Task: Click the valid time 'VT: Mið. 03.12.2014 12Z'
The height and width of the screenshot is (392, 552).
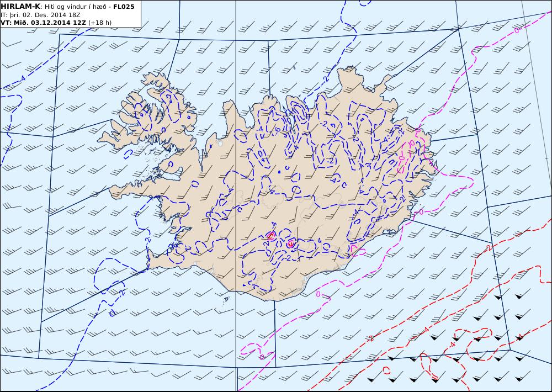Action: click(43, 23)
